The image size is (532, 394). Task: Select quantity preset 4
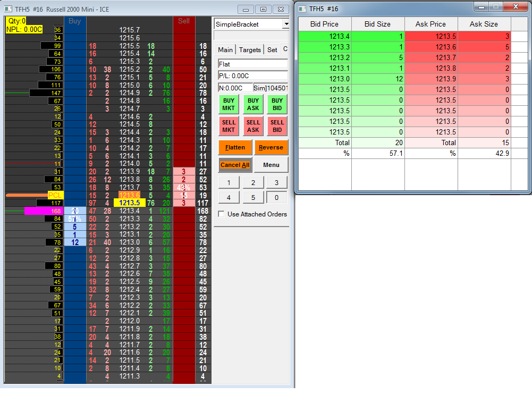coord(229,197)
